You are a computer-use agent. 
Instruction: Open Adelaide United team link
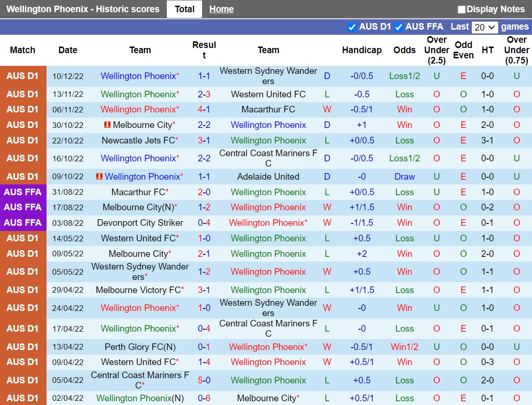pos(268,176)
